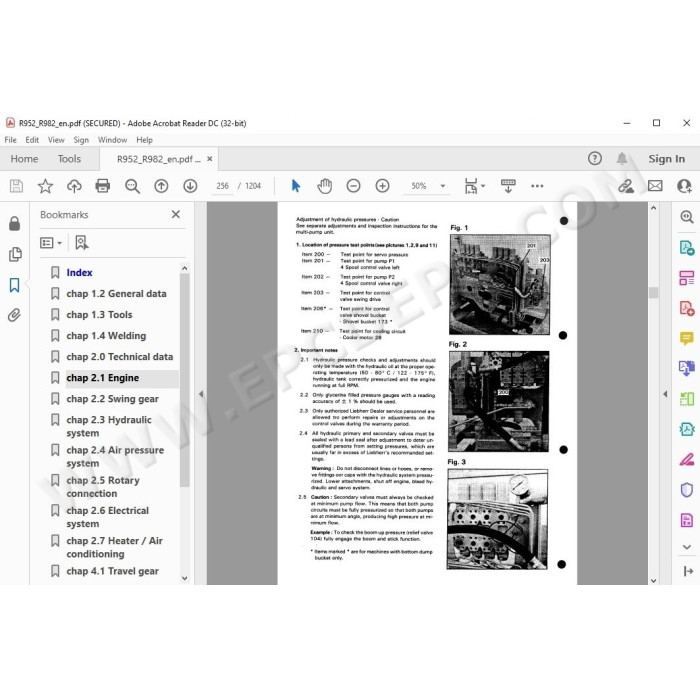Viewport: 700px width, 700px height.
Task: Open the View menu
Action: coord(56,140)
